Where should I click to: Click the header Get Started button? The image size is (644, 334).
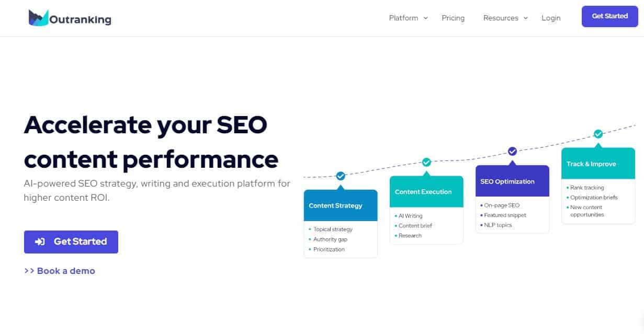click(x=609, y=16)
